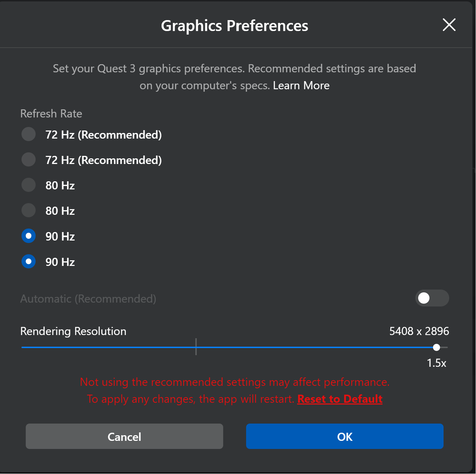Open the Learn More link
The image size is (476, 474).
click(301, 86)
